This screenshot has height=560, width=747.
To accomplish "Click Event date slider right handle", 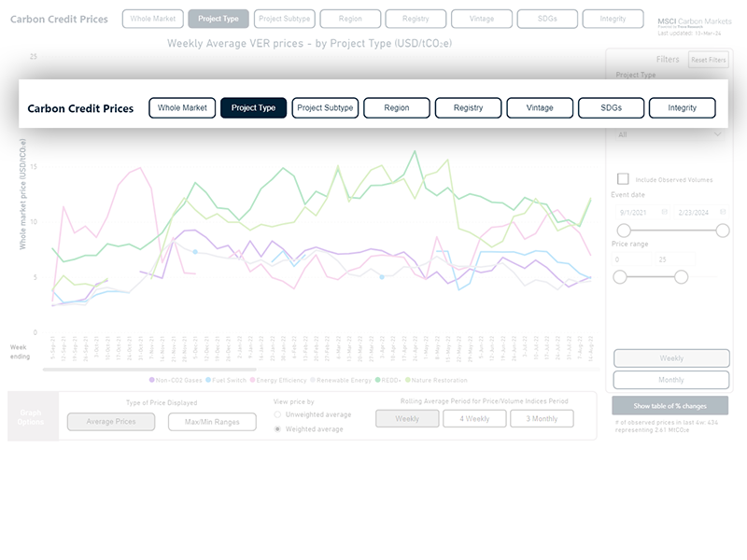I will pos(723,231).
